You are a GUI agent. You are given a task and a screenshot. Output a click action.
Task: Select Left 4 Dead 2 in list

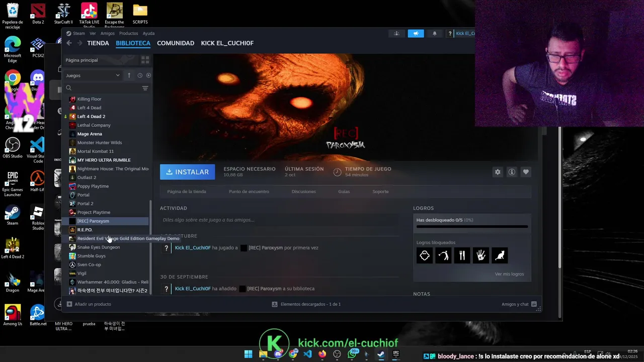click(91, 117)
